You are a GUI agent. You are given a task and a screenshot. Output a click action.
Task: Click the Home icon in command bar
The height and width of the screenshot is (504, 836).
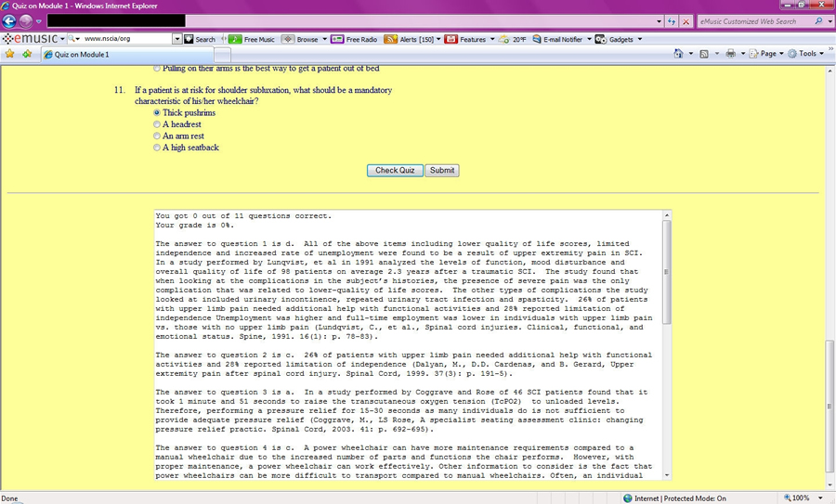pos(678,53)
